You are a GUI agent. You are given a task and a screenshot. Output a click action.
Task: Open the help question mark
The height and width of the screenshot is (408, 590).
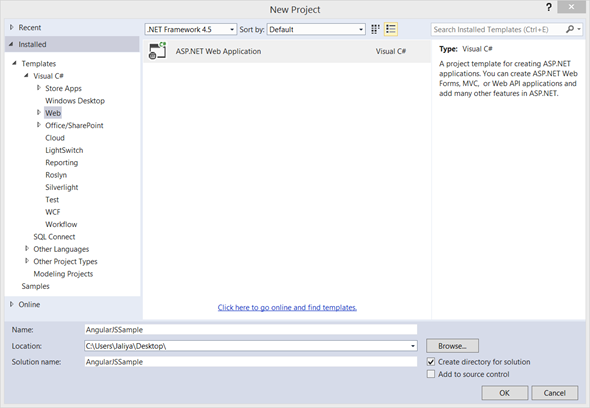pos(549,7)
